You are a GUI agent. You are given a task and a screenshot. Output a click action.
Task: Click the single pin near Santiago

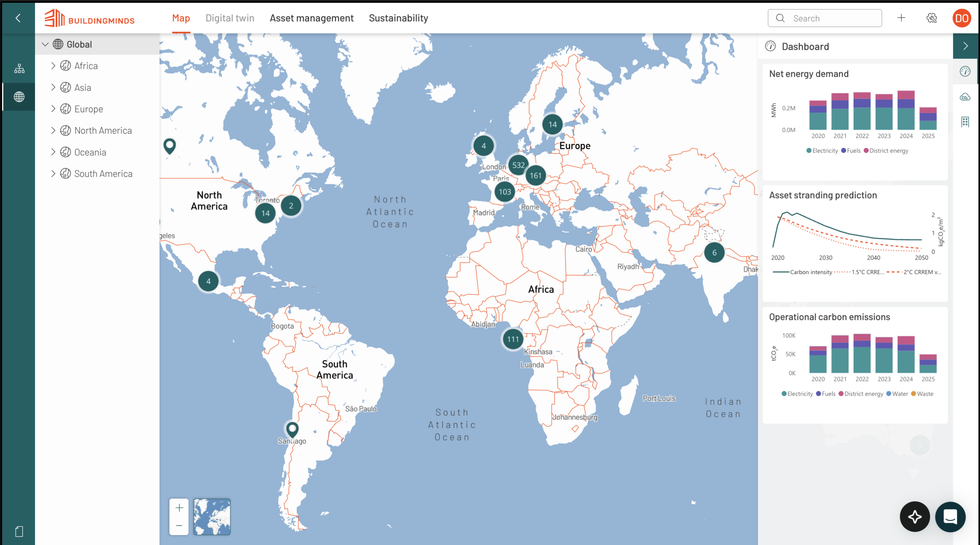pos(292,430)
